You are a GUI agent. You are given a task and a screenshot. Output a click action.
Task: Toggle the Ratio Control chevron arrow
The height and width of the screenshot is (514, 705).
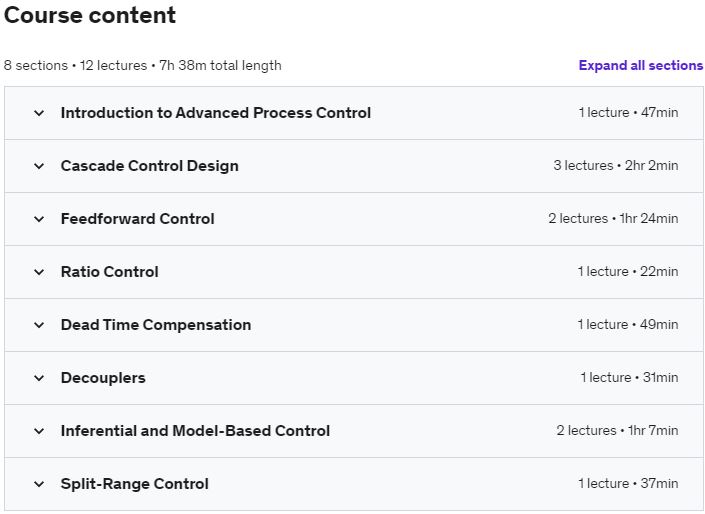click(39, 272)
